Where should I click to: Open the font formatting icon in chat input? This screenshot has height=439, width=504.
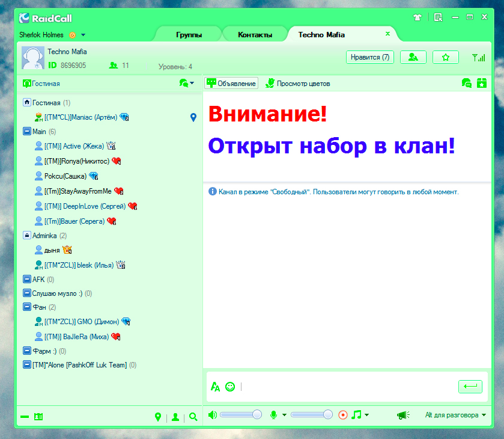[x=215, y=387]
